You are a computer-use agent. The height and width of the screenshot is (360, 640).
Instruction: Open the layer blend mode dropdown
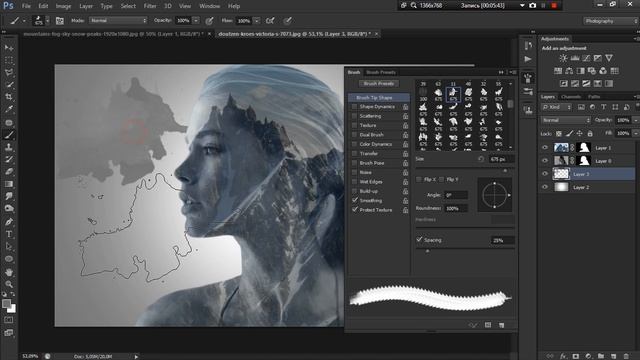tap(566, 120)
